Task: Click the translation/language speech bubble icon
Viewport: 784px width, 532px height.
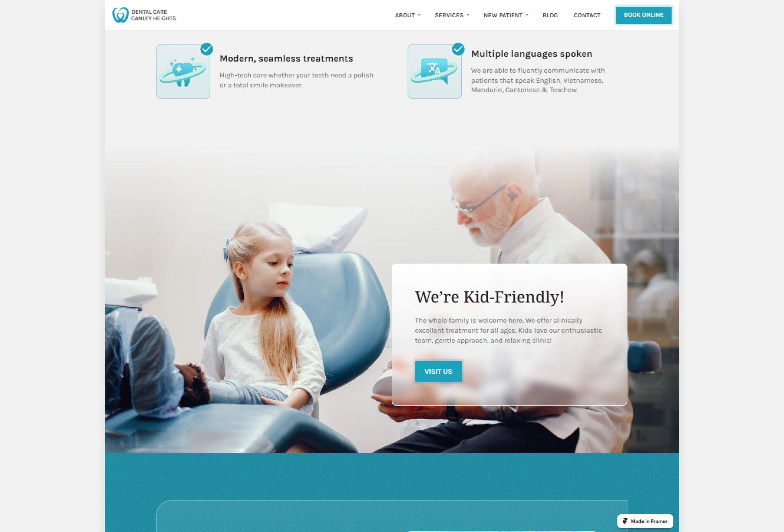Action: click(x=435, y=71)
